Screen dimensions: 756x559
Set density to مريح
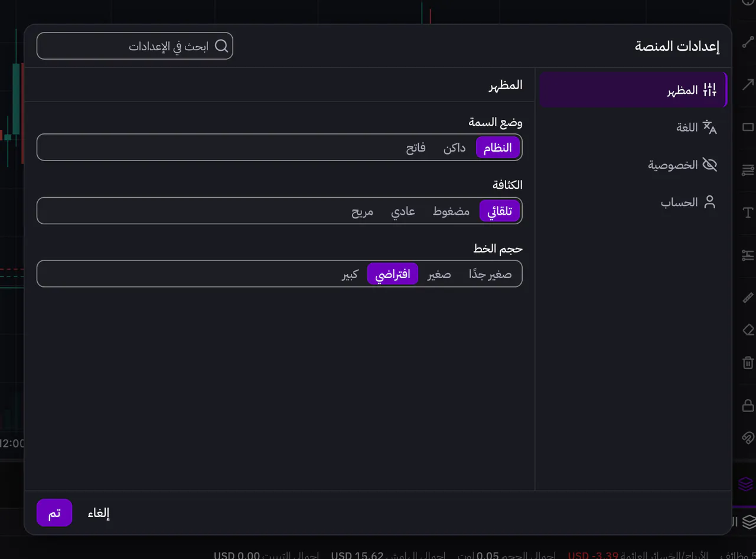tap(363, 211)
